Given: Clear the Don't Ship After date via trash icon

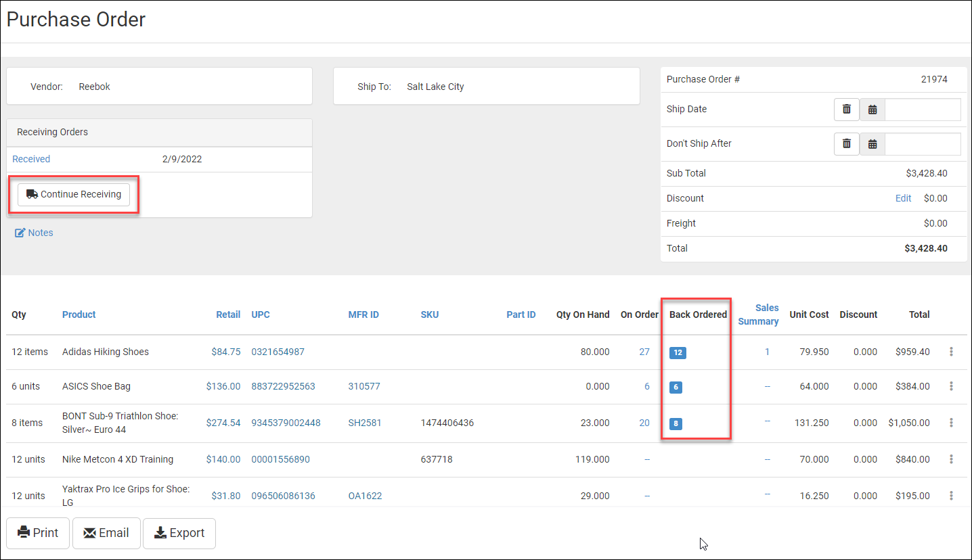Looking at the screenshot, I should [x=846, y=143].
